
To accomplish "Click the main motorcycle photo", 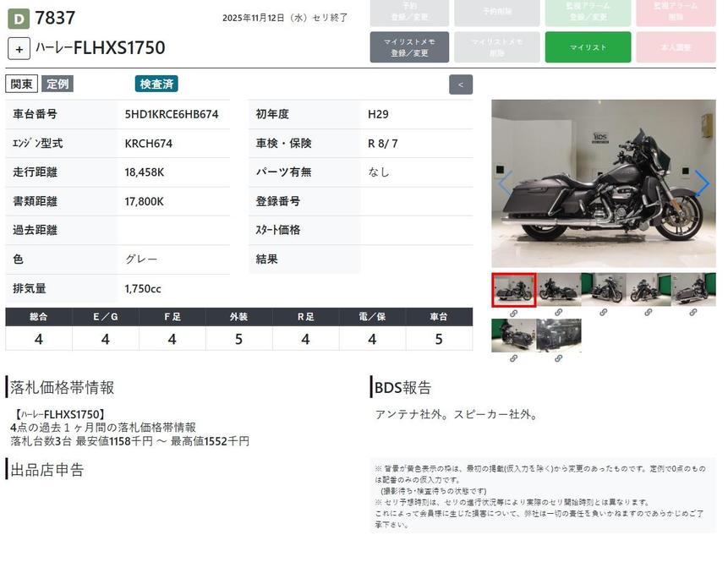I will pyautogui.click(x=603, y=183).
